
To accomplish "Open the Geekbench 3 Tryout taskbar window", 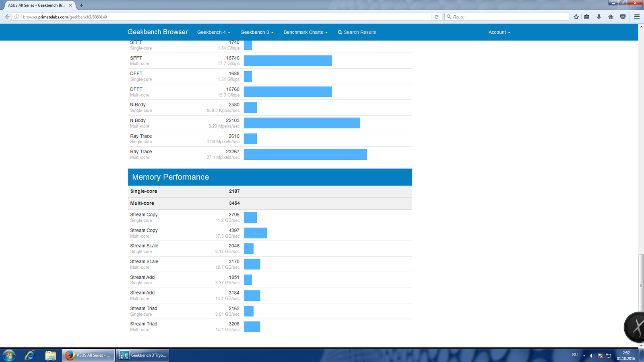I will click(142, 355).
